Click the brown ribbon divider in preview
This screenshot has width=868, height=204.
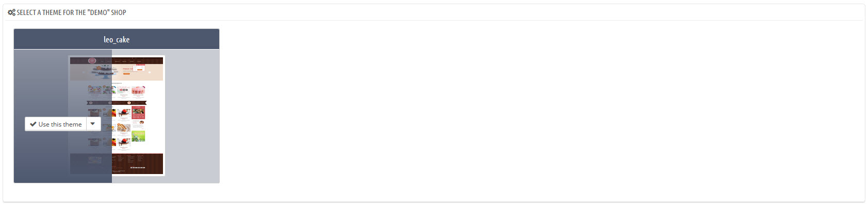[117, 103]
